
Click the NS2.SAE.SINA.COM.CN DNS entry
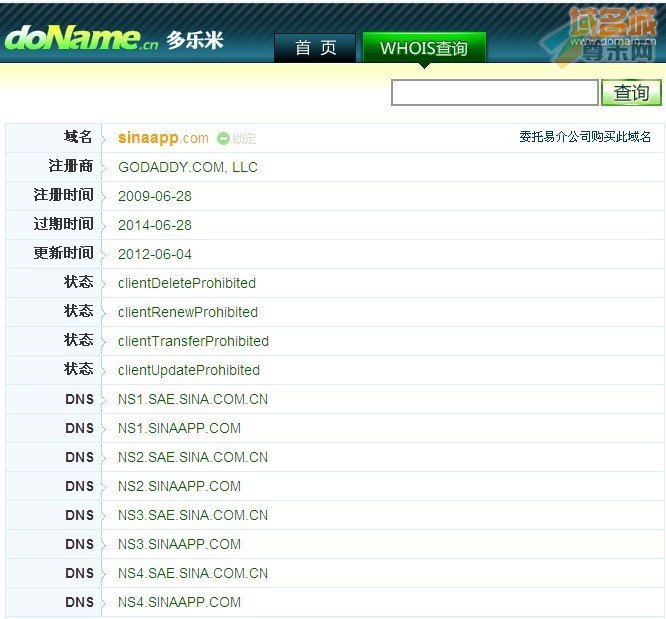193,457
